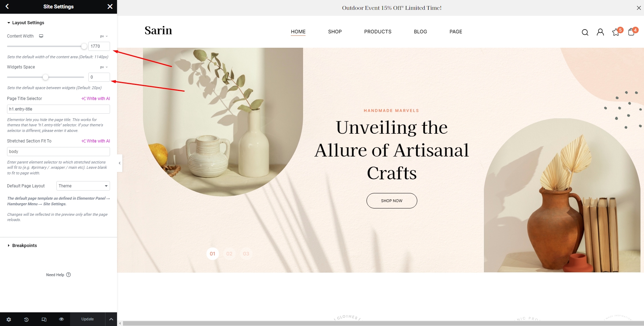Switch to Responsive Mode icon
Viewport: 644px width, 326px height.
[x=44, y=319]
